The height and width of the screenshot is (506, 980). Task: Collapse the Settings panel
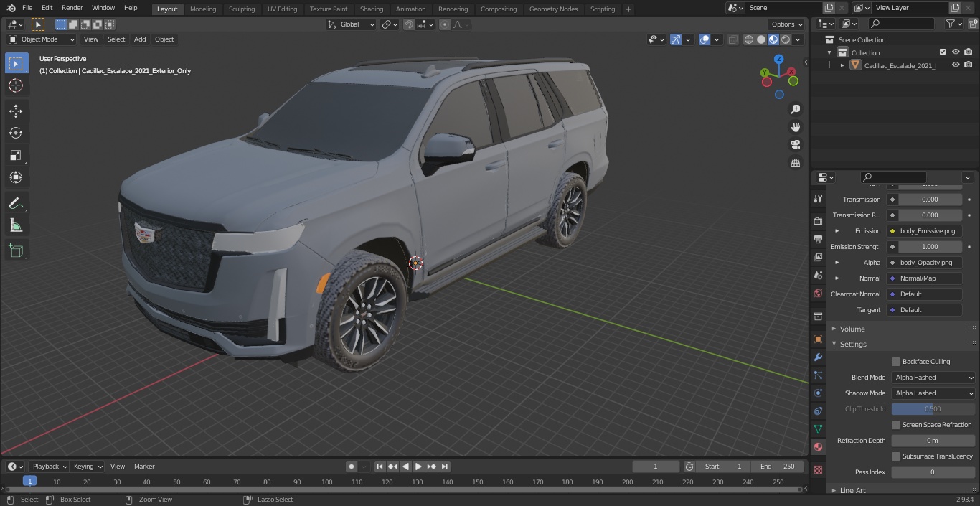[853, 345]
